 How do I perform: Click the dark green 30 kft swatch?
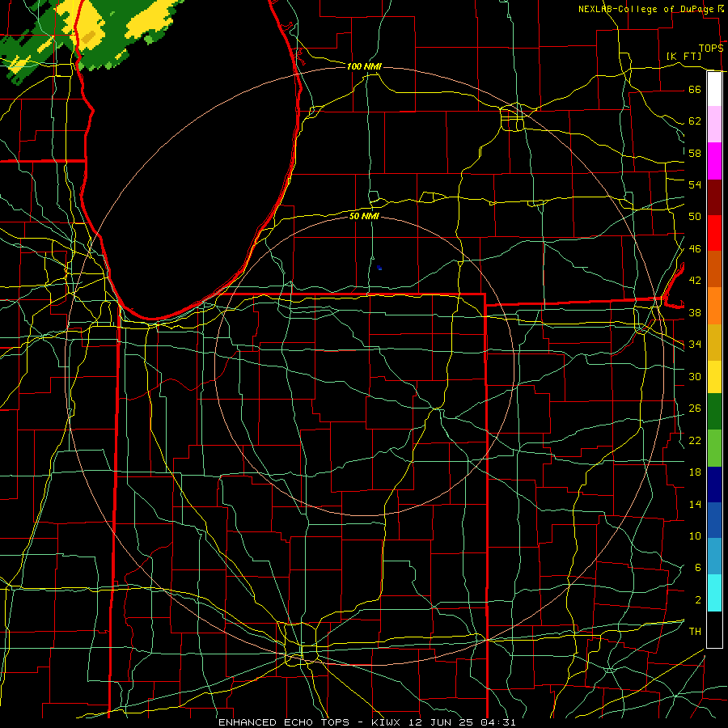[714, 412]
